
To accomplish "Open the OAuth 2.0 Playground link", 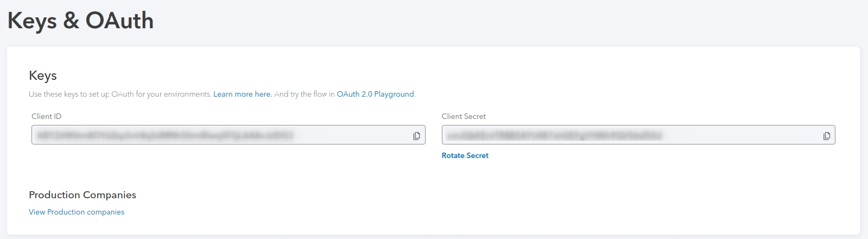I will tap(375, 94).
